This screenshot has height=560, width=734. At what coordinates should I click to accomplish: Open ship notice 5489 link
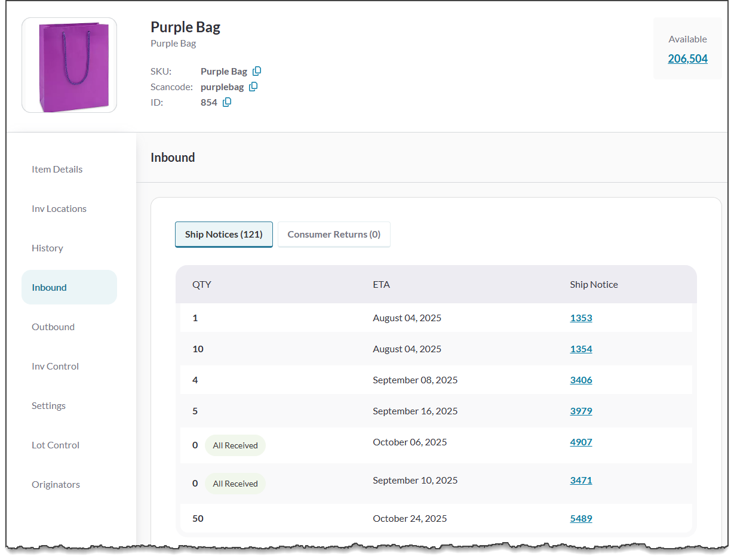581,518
